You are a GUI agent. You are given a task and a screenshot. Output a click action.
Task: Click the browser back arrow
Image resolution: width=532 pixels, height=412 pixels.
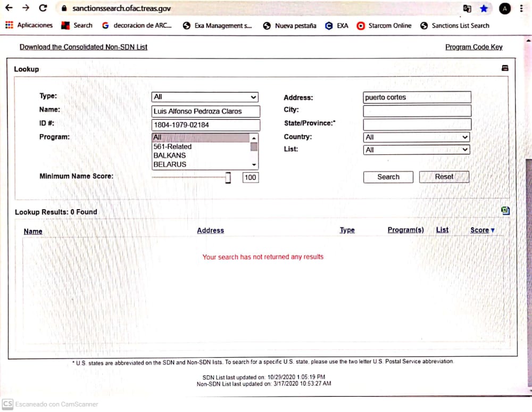pos(9,9)
